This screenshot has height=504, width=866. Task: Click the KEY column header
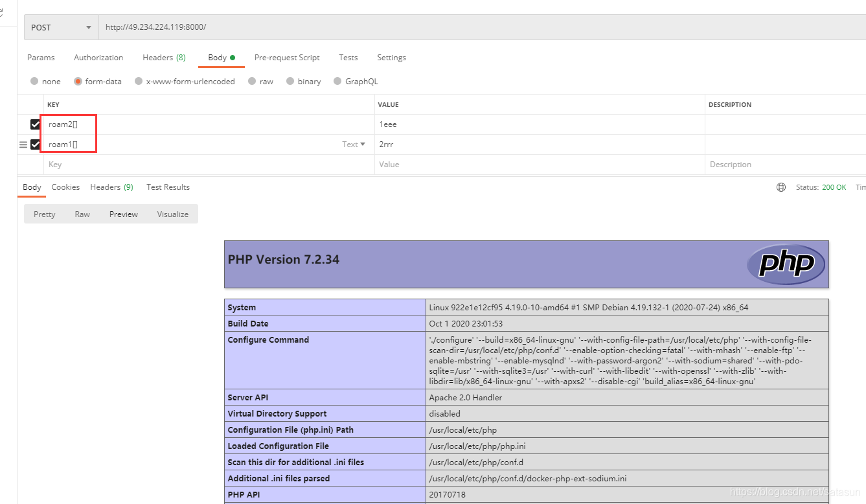[x=53, y=104]
